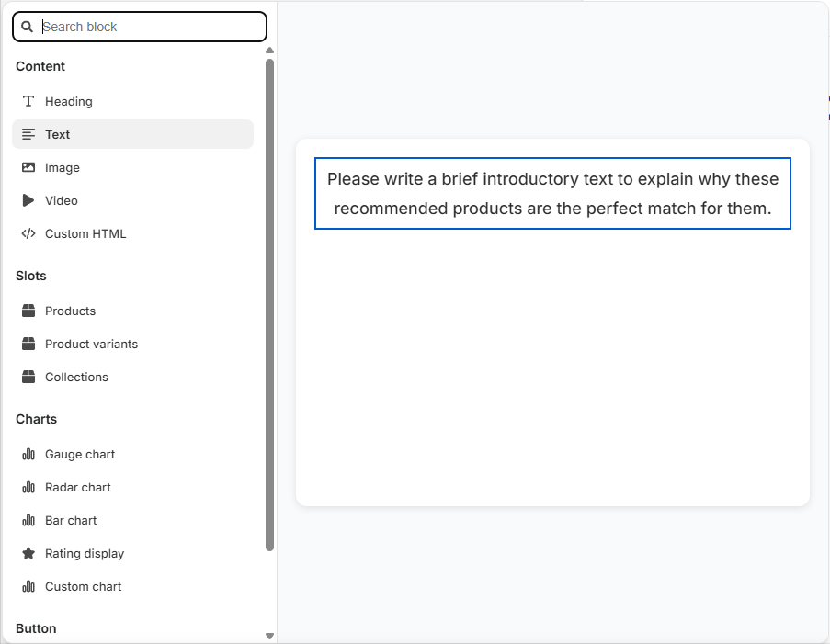
Task: Select the Custom HTML code icon
Action: click(x=28, y=233)
